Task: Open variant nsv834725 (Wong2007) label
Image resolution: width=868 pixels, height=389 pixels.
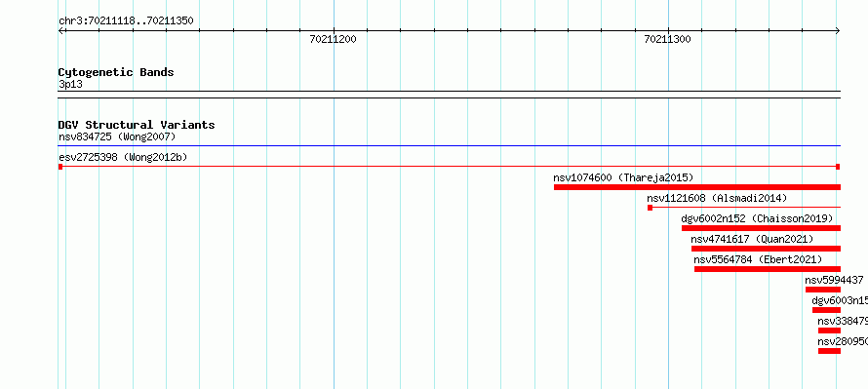Action: pos(117,136)
